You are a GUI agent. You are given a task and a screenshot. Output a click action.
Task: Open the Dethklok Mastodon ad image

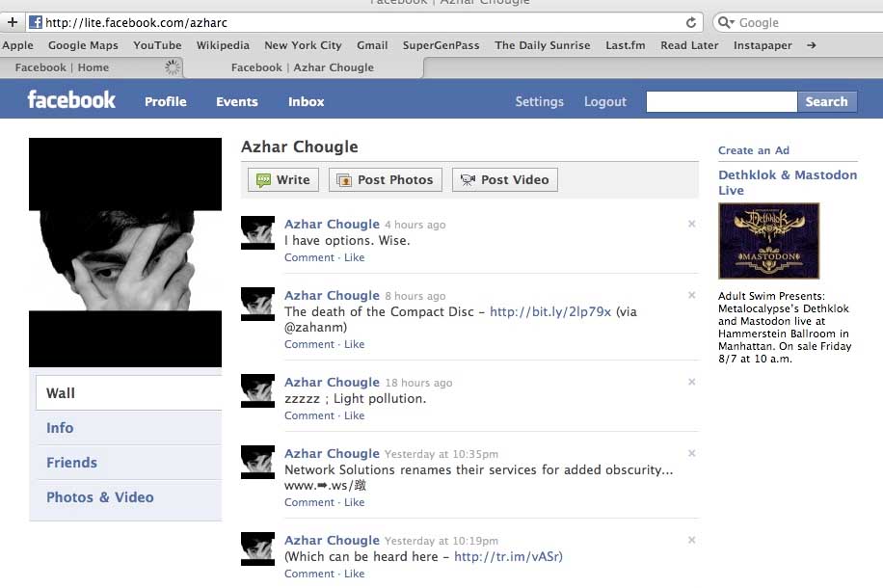(x=768, y=241)
